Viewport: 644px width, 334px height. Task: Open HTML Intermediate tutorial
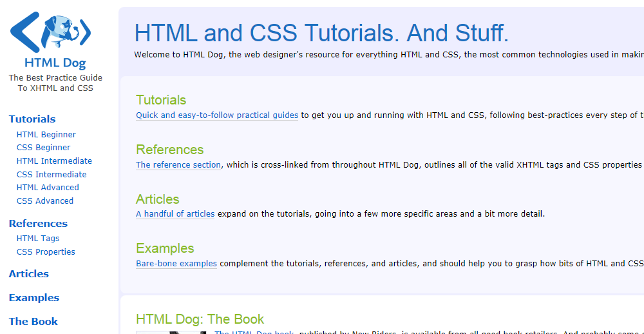[x=54, y=161]
